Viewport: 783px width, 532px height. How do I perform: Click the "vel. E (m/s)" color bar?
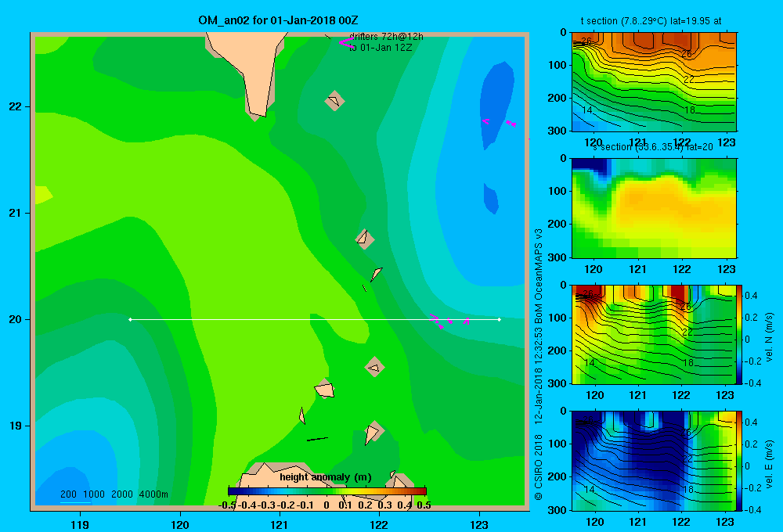(740, 461)
